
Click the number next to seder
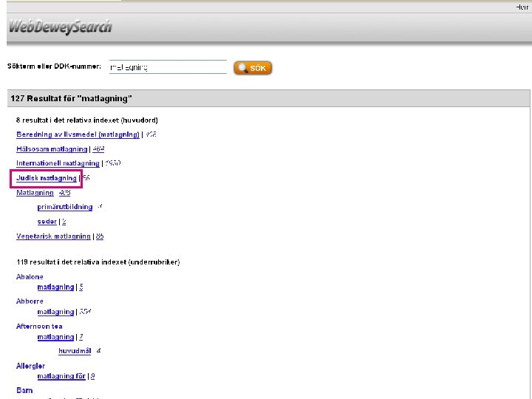point(64,222)
